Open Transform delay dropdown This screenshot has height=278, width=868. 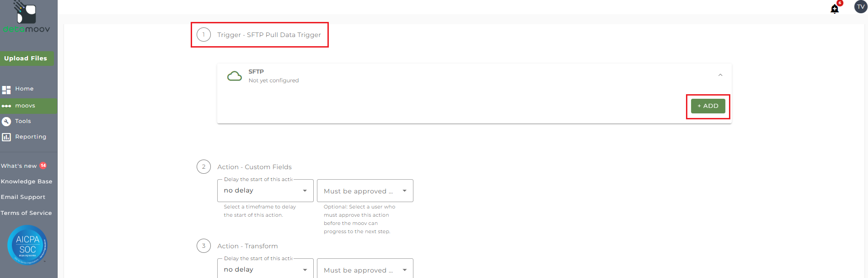coord(265,269)
